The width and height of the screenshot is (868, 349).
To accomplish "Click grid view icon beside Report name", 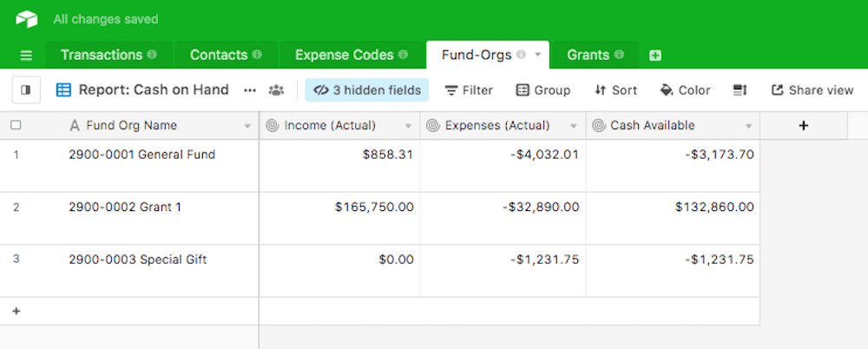I will (63, 90).
